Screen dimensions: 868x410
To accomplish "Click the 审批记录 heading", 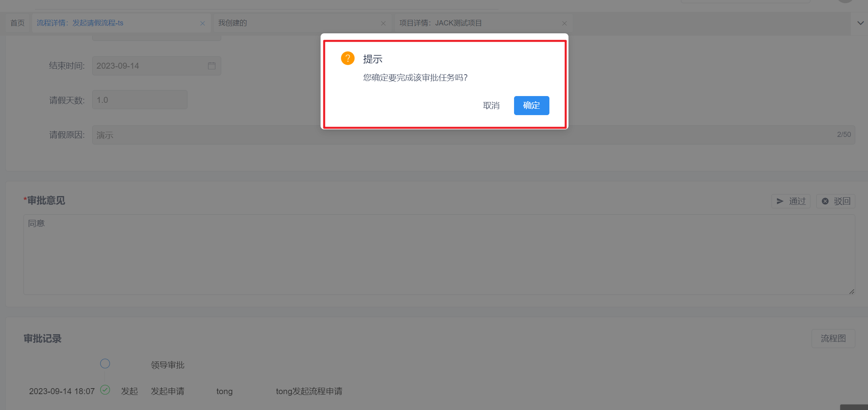I will tap(43, 339).
